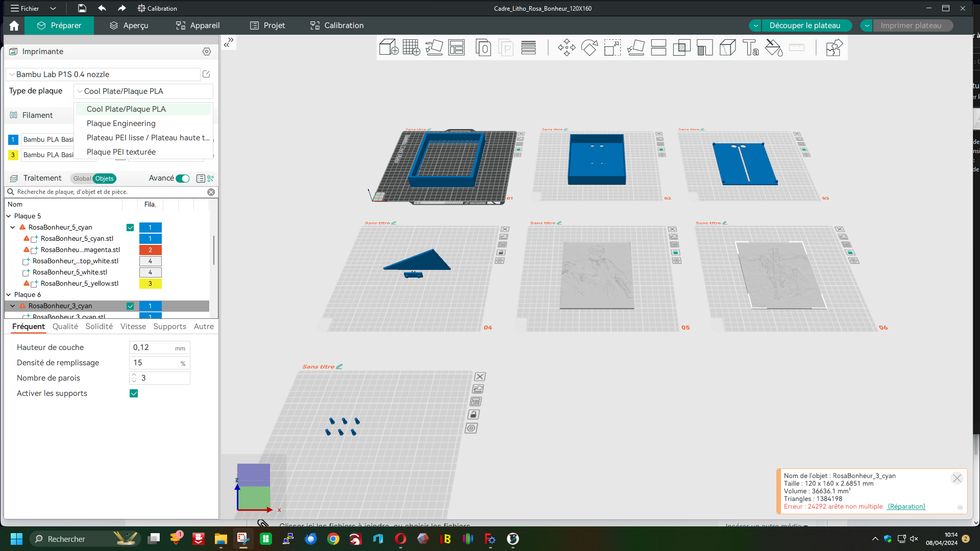The width and height of the screenshot is (980, 551).
Task: Open the Assembly view puzzle icon
Action: [834, 47]
